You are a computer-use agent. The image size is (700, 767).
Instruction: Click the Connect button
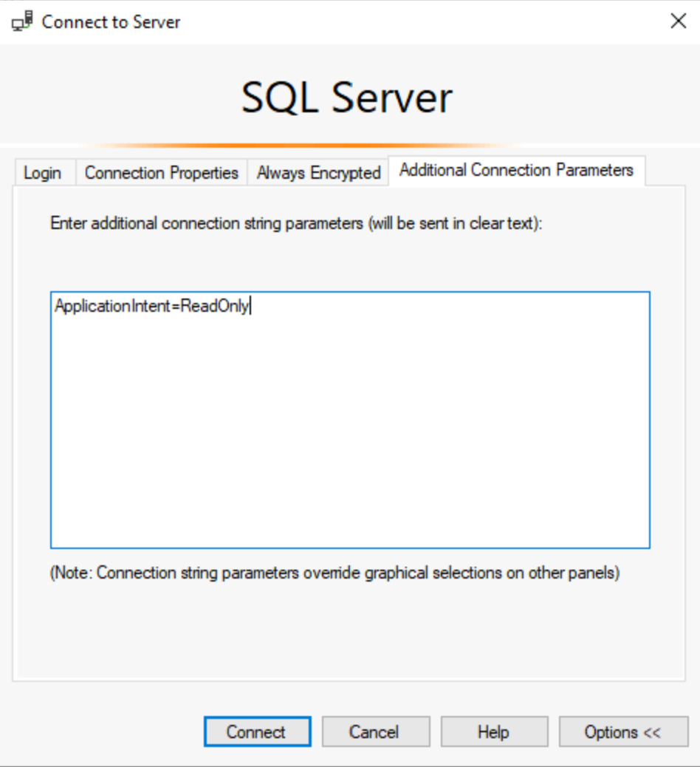click(256, 732)
